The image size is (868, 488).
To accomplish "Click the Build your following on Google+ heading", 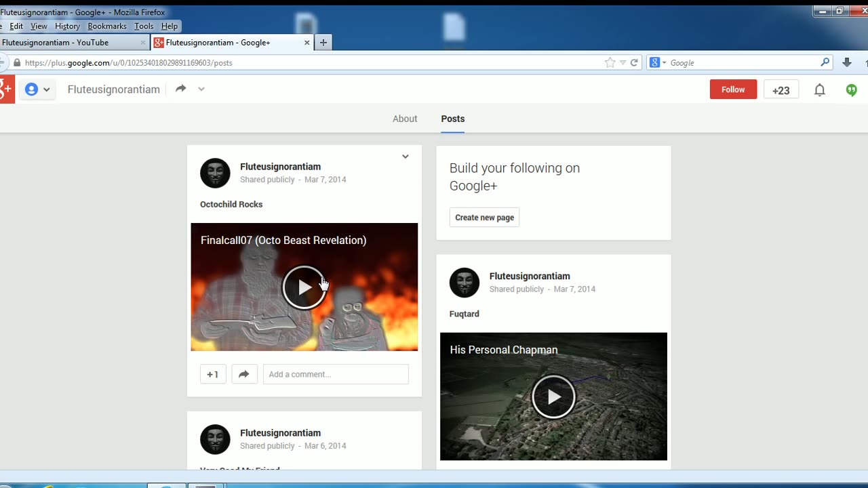I will (x=515, y=177).
